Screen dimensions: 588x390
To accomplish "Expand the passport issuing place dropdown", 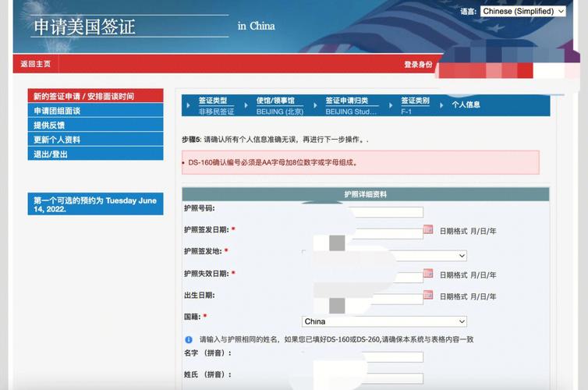I will click(384, 256).
